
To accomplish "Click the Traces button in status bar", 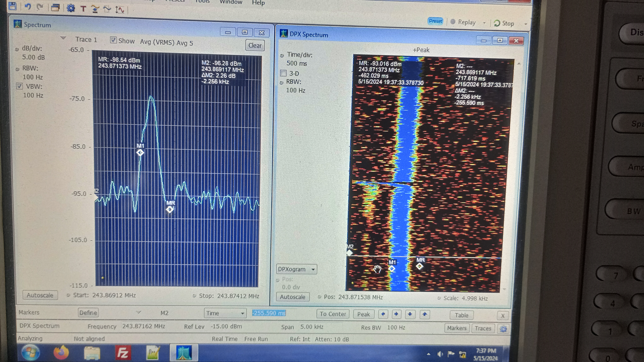I will (483, 328).
